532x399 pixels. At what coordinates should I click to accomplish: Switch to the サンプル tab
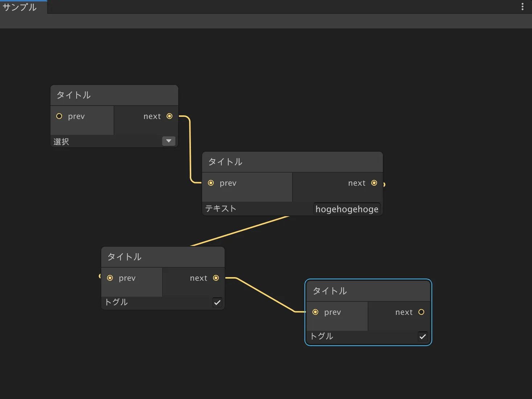(20, 7)
